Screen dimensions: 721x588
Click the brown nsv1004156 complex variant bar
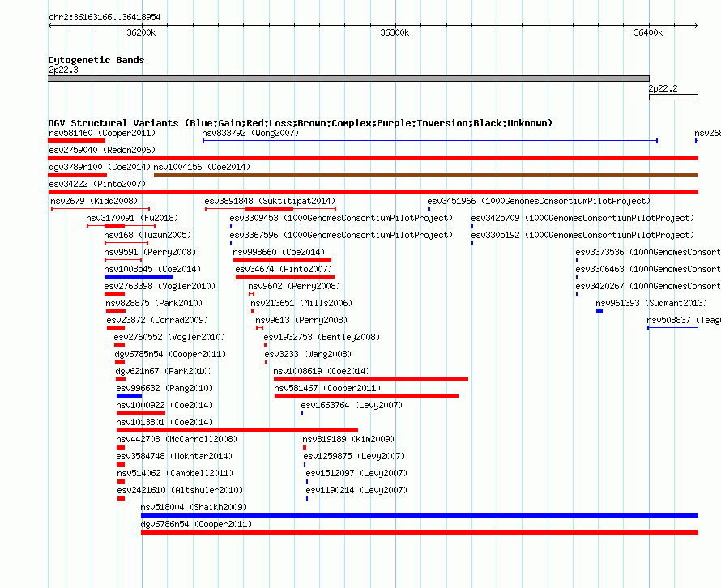426,175
